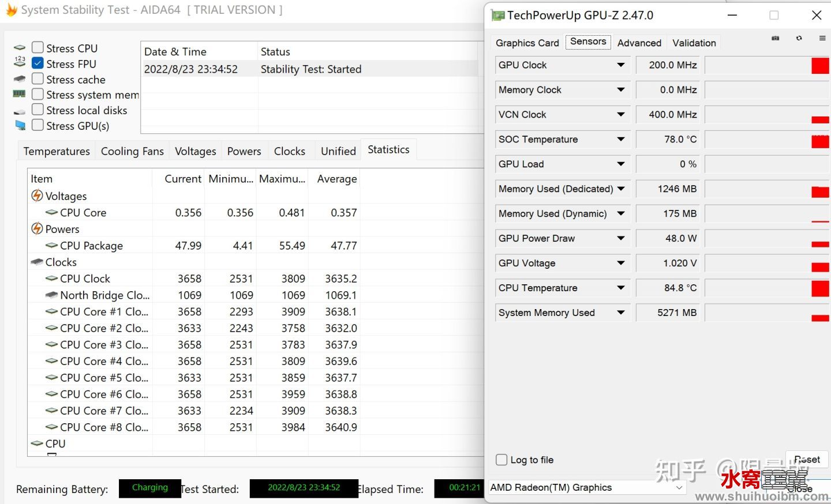Open the Clocks tab in AIDA64
Screen dimensions: 831x504
pyautogui.click(x=290, y=151)
